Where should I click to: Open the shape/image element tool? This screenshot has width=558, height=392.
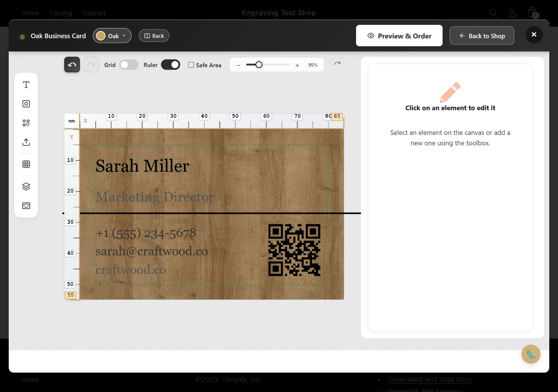(x=26, y=104)
